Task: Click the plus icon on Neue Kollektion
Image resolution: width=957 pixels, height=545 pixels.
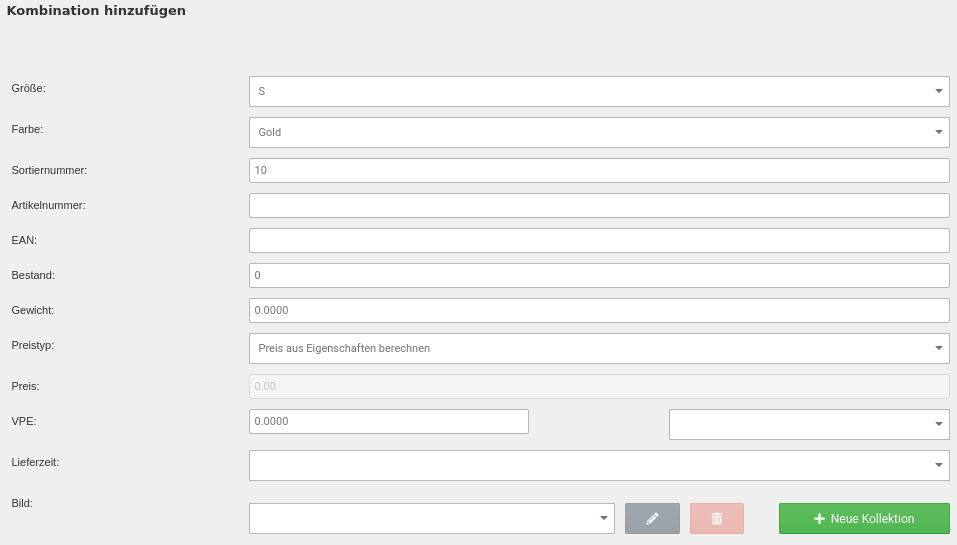Action: click(x=819, y=518)
